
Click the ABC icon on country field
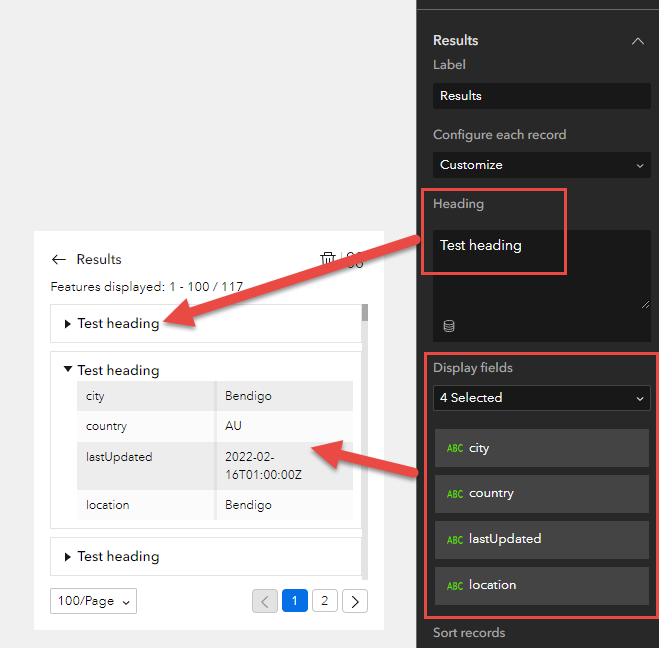click(x=455, y=493)
